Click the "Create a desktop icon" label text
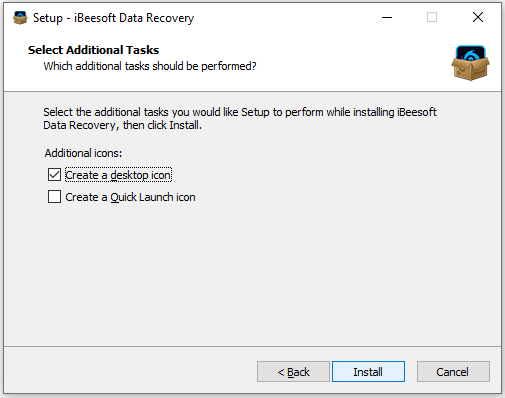The image size is (505, 398). (x=118, y=175)
